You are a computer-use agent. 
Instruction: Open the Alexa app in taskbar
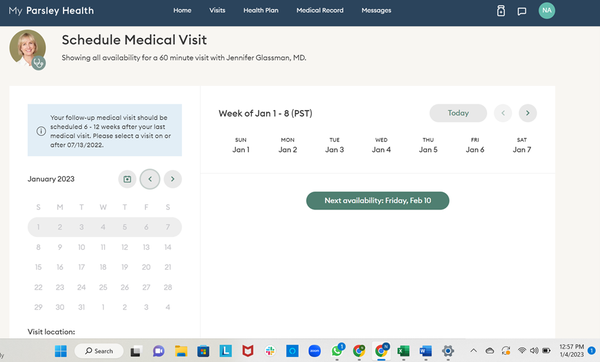[x=292, y=351]
